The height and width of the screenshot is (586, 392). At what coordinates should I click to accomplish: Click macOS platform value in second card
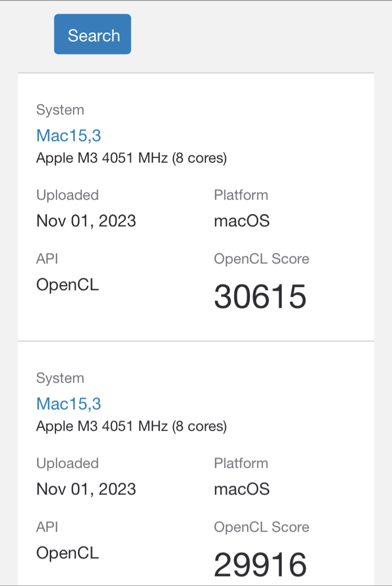(x=242, y=489)
